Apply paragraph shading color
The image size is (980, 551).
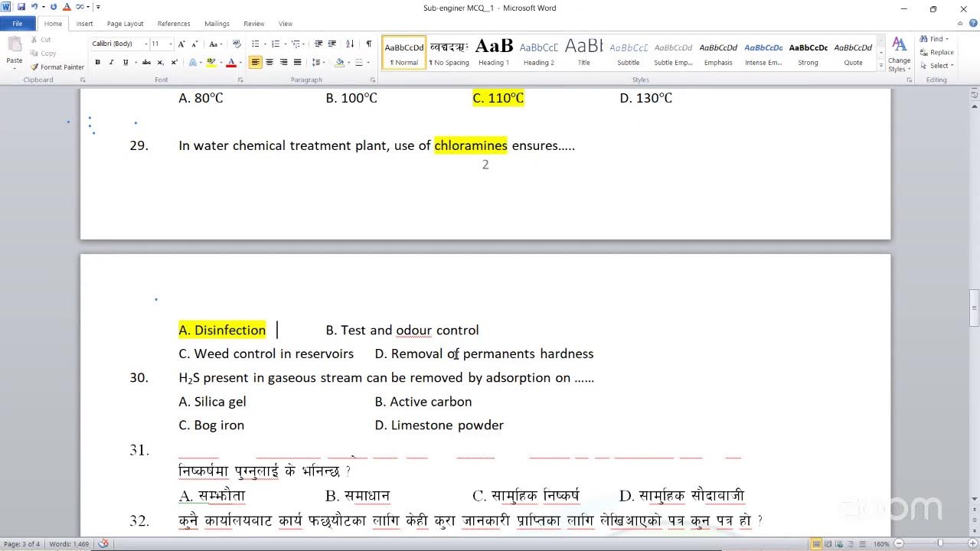pos(339,62)
